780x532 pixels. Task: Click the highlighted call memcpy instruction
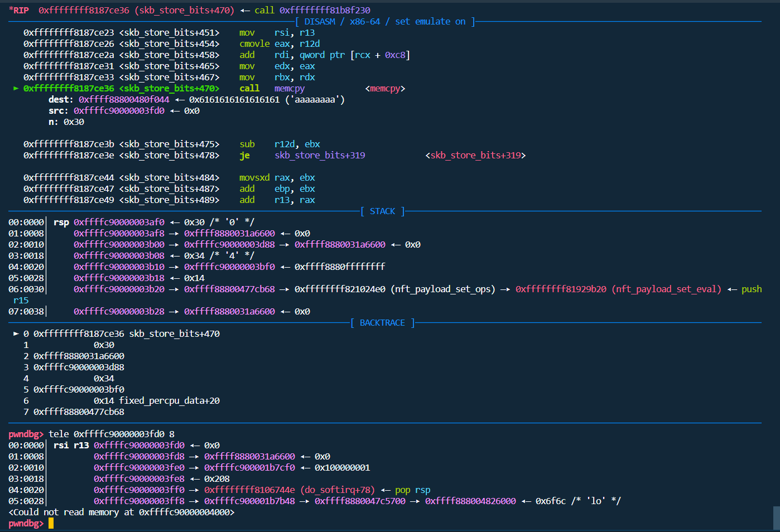tap(272, 88)
